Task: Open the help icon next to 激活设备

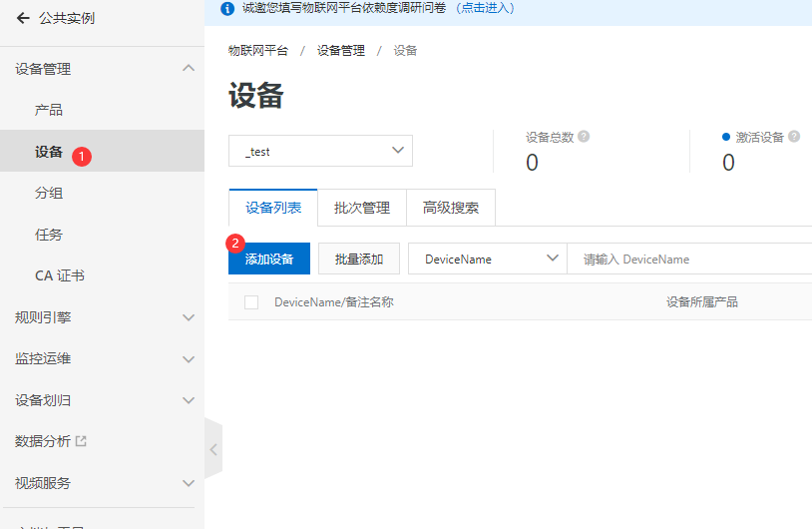Action: point(794,137)
